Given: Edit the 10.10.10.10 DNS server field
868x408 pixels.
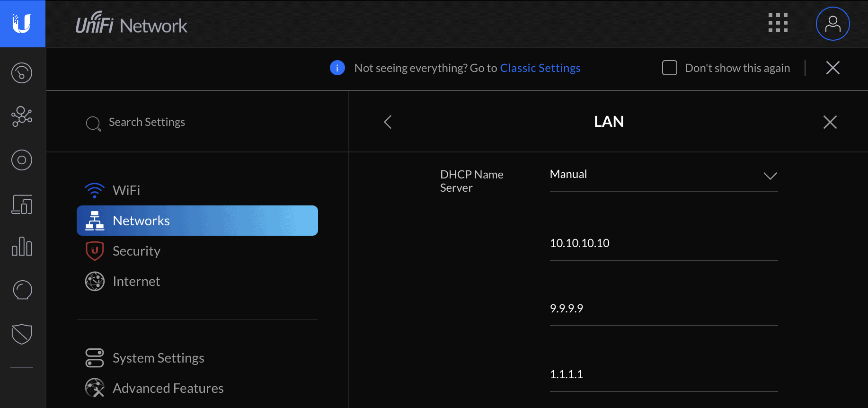Looking at the screenshot, I should 664,244.
